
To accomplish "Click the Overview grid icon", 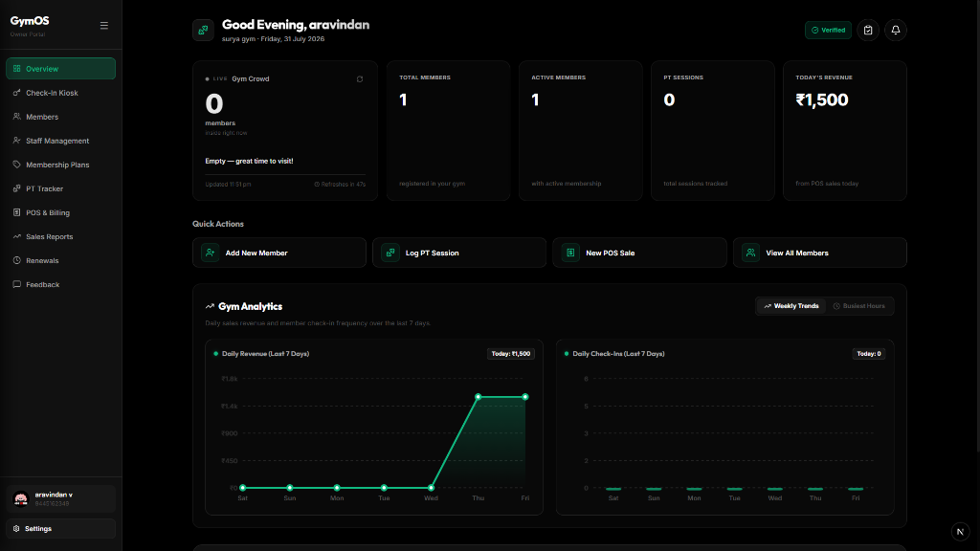I will coord(17,69).
